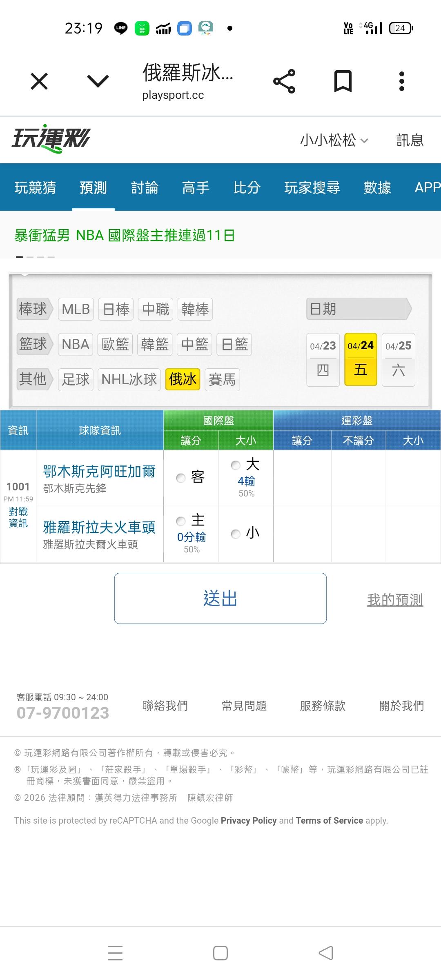Open the APP nav tab
This screenshot has height=980, width=441.
coord(427,187)
